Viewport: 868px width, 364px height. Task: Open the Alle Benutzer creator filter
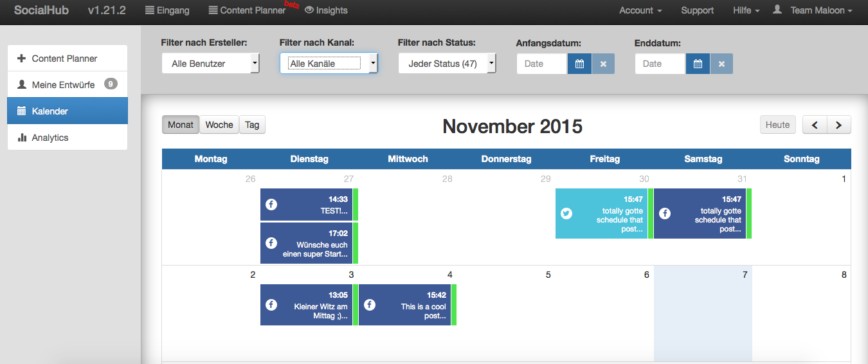[x=210, y=64]
